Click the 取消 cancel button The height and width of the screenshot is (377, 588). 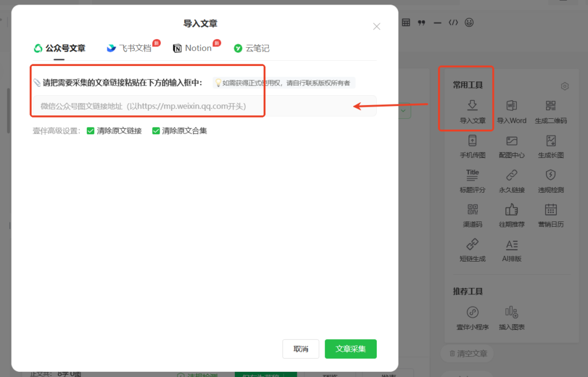click(x=301, y=349)
